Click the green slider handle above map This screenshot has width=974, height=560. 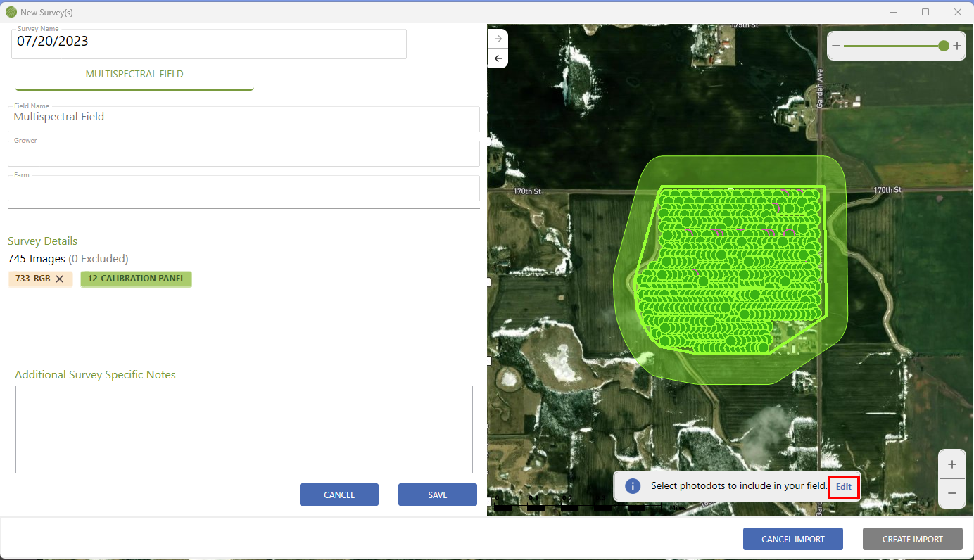pyautogui.click(x=943, y=46)
